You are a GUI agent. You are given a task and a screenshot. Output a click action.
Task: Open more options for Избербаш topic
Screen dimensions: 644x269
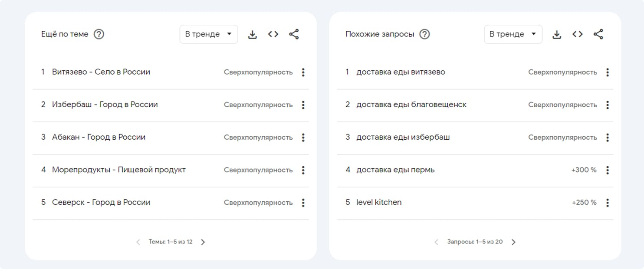(x=303, y=105)
